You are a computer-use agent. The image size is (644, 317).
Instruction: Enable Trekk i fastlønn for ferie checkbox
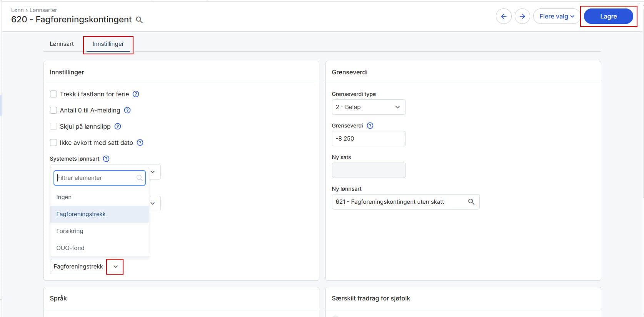pos(53,94)
